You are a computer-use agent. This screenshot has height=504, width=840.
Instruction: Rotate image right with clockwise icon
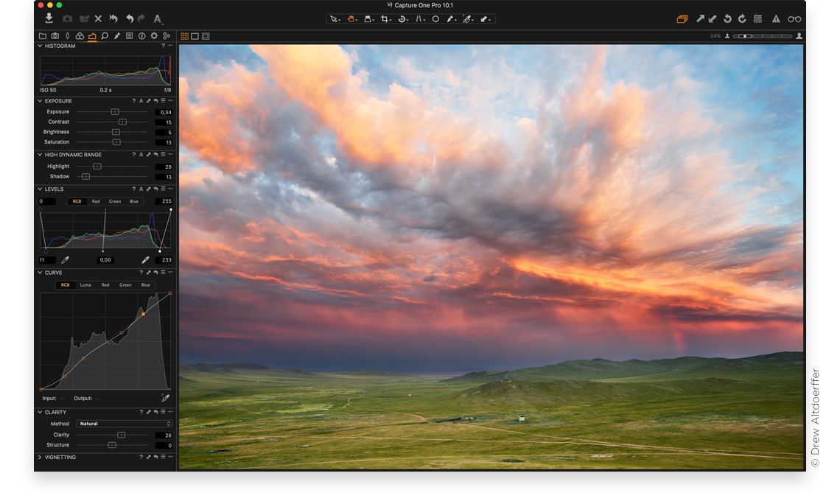[742, 18]
